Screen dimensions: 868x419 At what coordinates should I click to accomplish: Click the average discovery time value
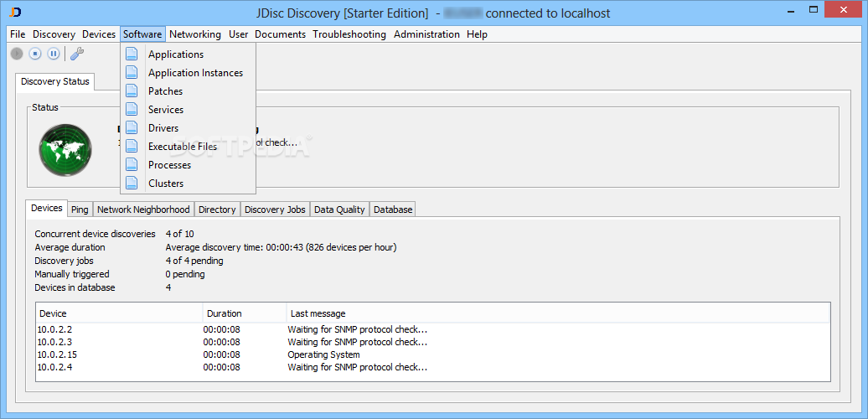pyautogui.click(x=282, y=247)
